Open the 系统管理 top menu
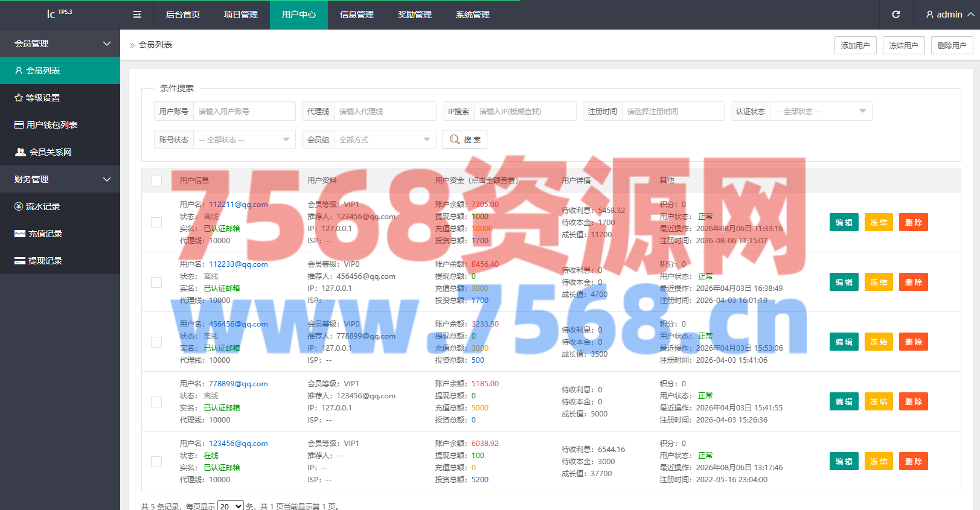 pyautogui.click(x=473, y=14)
